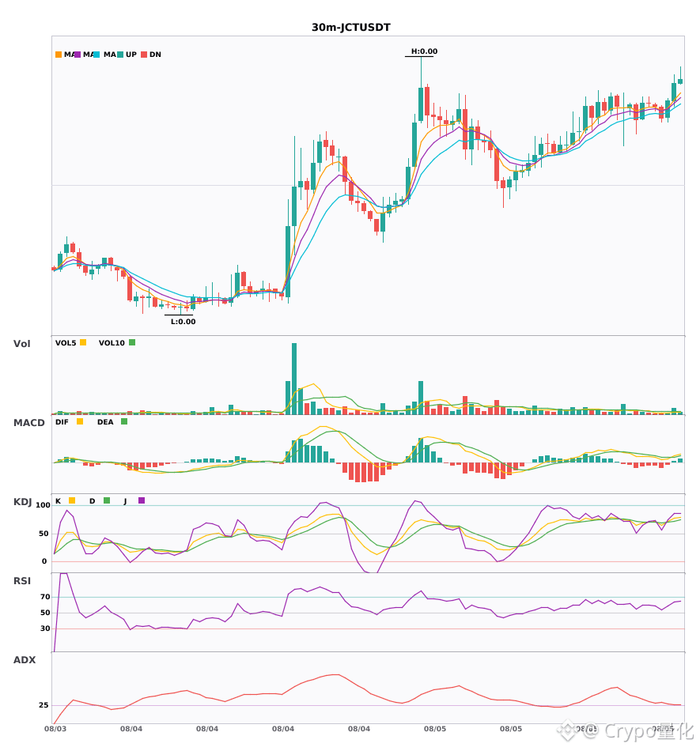Click the KDJ 50 axis value
This screenshot has width=700, height=751.
[x=44, y=534]
